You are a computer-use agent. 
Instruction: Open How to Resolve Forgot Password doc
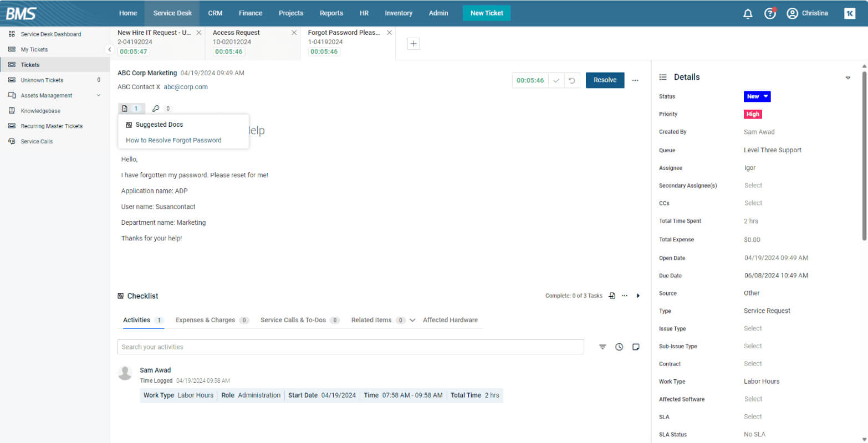(x=173, y=140)
